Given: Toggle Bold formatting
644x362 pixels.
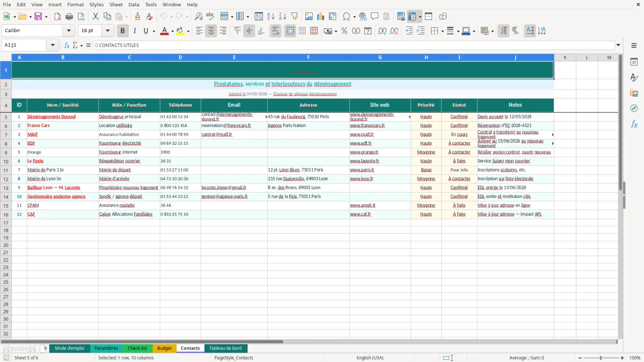Looking at the screenshot, I should point(123,31).
